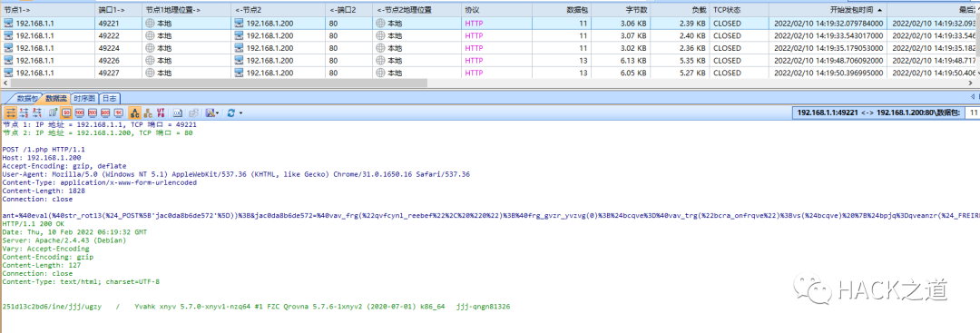Click the greyed-out icon right of hex view
The height and width of the screenshot is (333, 980).
pyautogui.click(x=194, y=113)
